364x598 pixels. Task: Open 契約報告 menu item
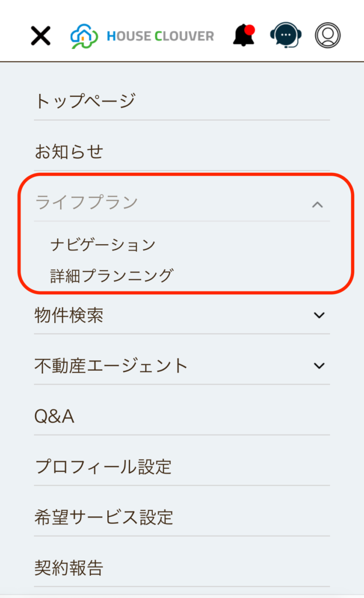[69, 568]
